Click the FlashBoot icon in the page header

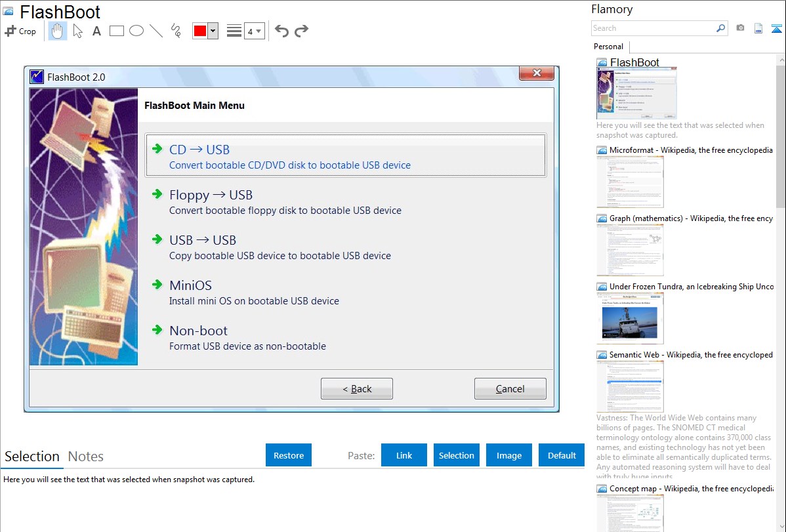tap(9, 11)
